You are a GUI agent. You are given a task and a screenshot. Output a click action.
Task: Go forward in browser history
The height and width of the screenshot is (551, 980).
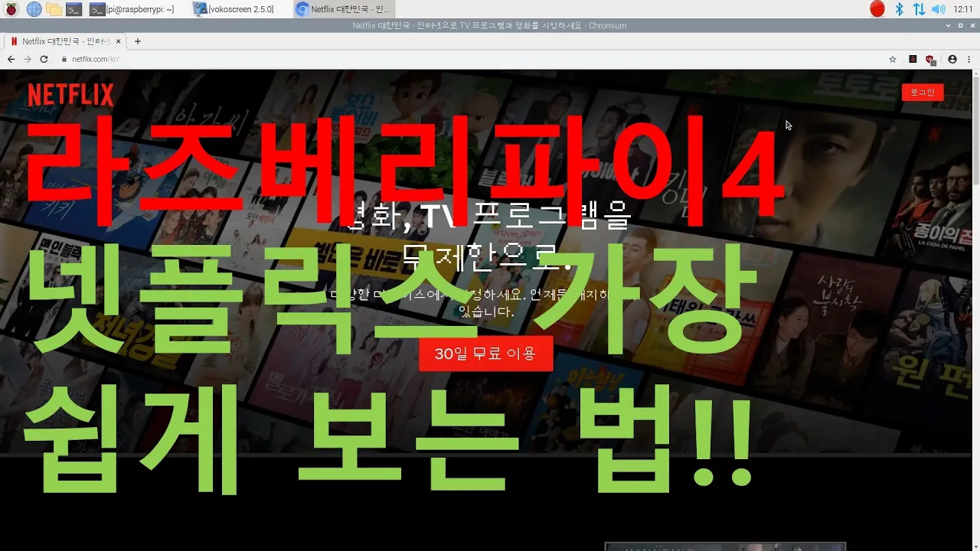click(28, 59)
